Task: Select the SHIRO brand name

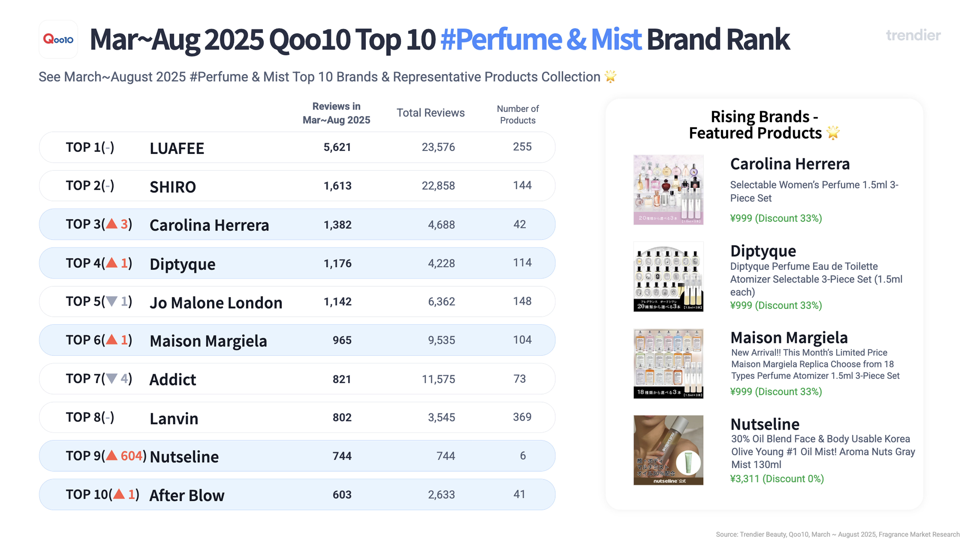Action: [x=173, y=187]
